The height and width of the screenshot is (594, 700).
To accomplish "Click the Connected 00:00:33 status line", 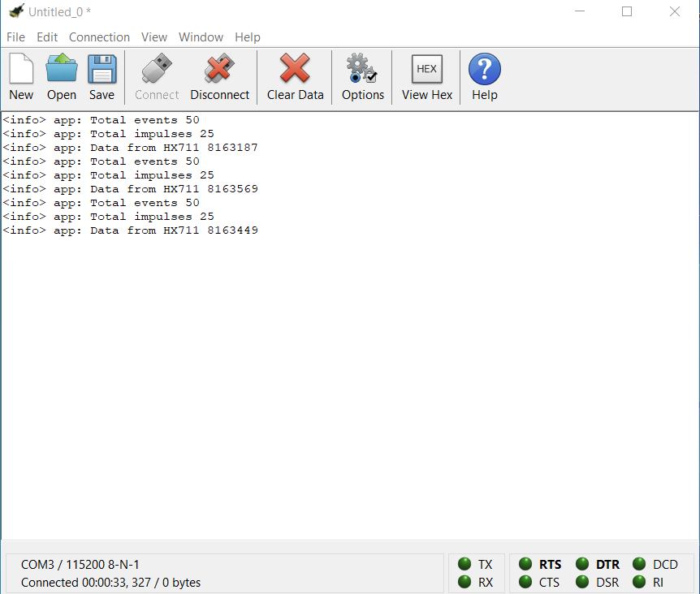I will tap(110, 583).
